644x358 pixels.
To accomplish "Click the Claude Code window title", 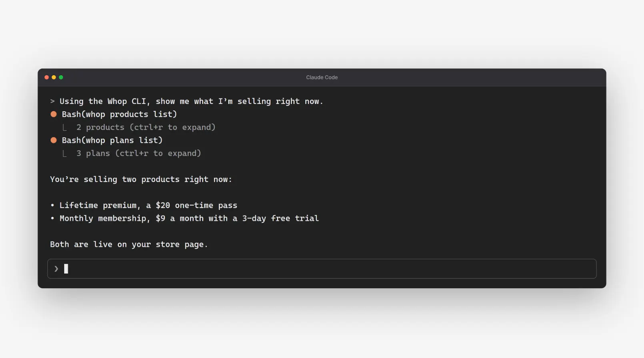I will coord(322,77).
